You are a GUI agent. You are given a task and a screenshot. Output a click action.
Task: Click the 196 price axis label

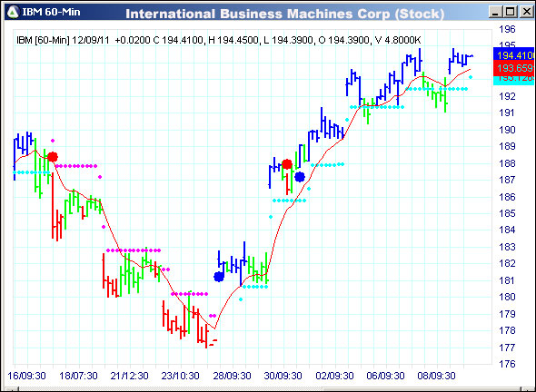[x=507, y=29]
